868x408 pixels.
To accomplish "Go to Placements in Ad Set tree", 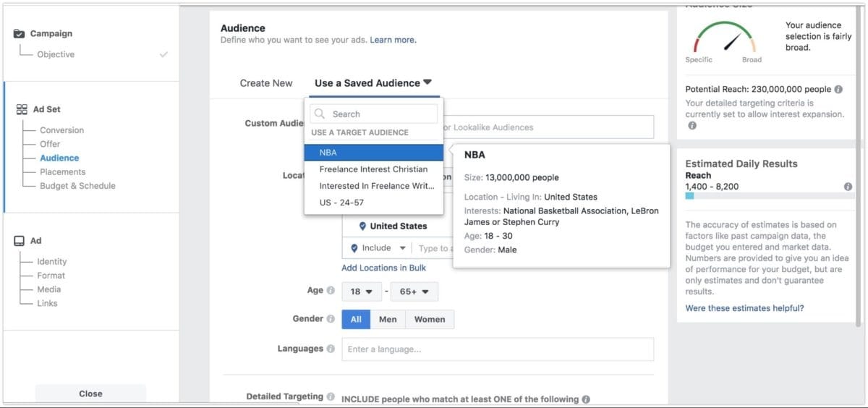I will click(x=62, y=171).
